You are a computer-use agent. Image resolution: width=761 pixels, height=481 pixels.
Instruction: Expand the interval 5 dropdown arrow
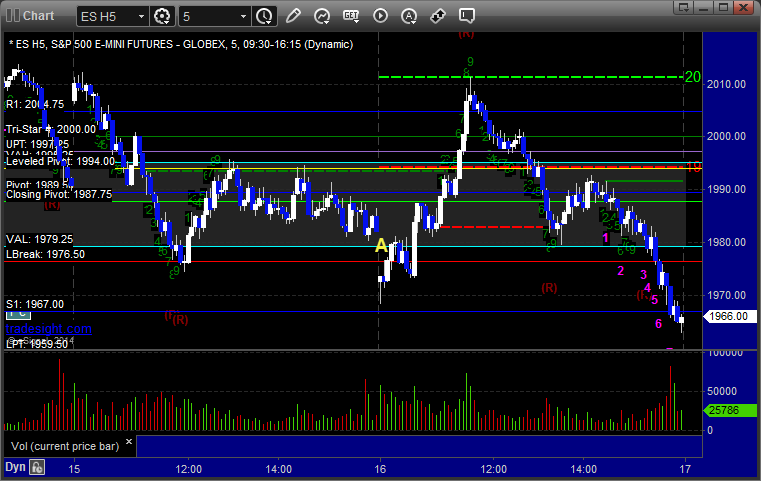244,17
